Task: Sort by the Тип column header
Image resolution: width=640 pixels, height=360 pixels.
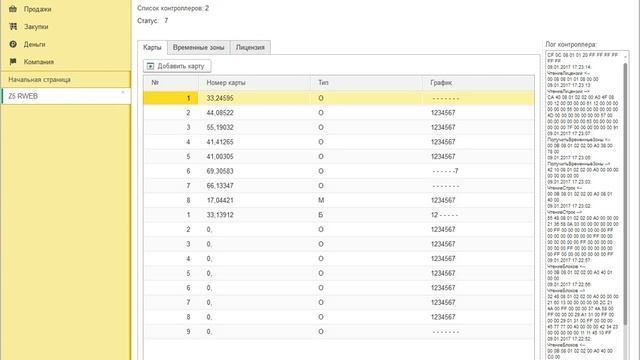Action: tap(366, 83)
